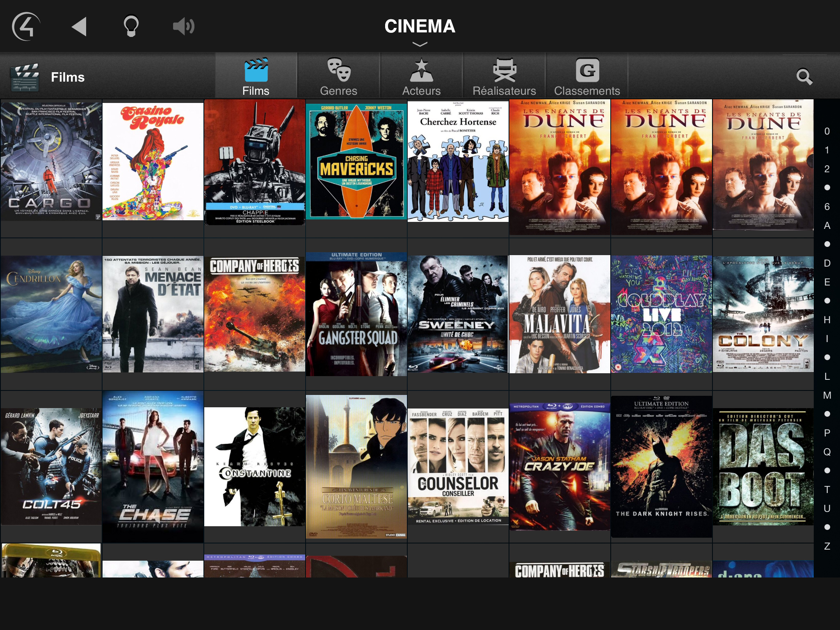
Task: Choose the Corto Maltese cover
Action: pos(356,467)
